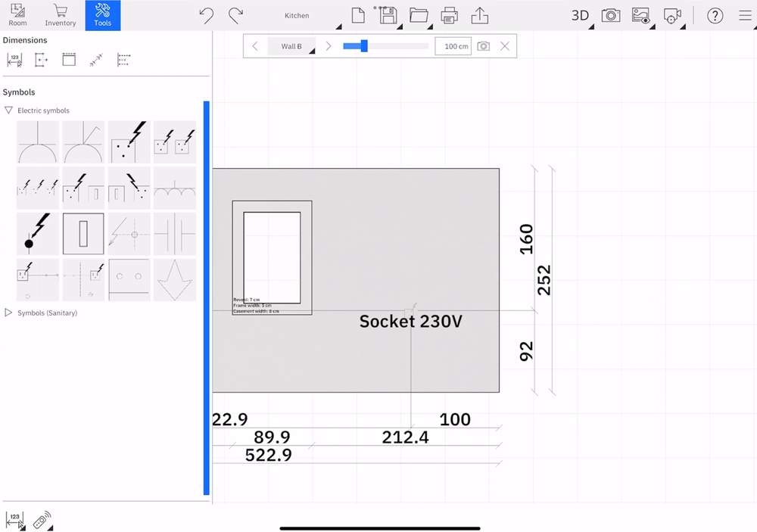Open a project folder

point(419,15)
